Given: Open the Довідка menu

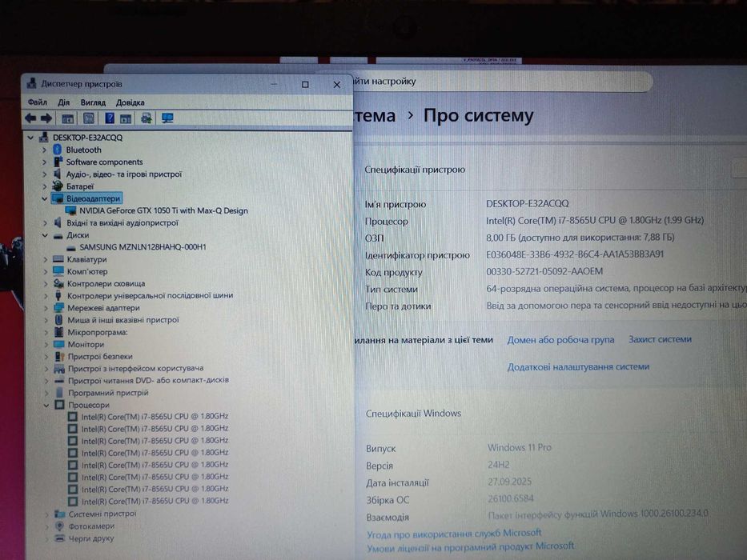Looking at the screenshot, I should tap(130, 102).
